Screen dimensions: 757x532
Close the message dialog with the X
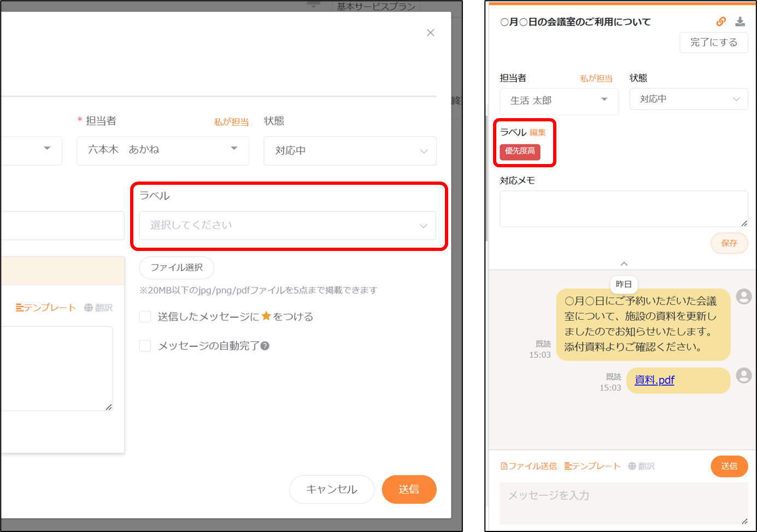(x=431, y=33)
